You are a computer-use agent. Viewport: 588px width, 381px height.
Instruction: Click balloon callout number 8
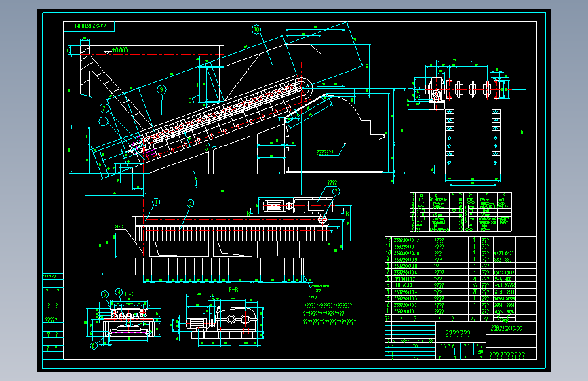tap(103, 121)
